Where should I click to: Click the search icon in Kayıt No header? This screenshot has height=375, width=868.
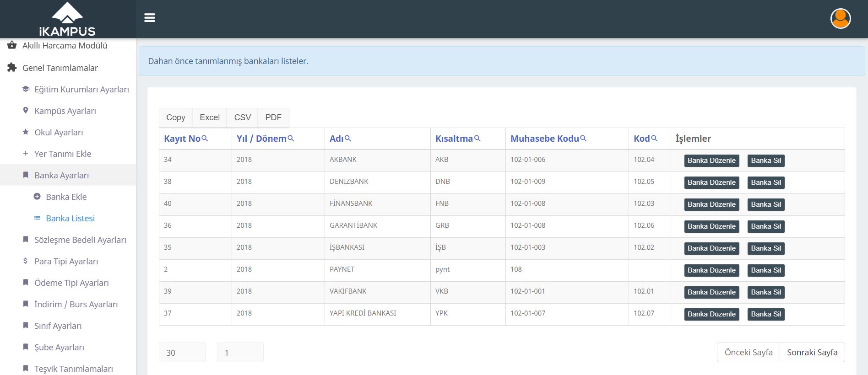(205, 138)
